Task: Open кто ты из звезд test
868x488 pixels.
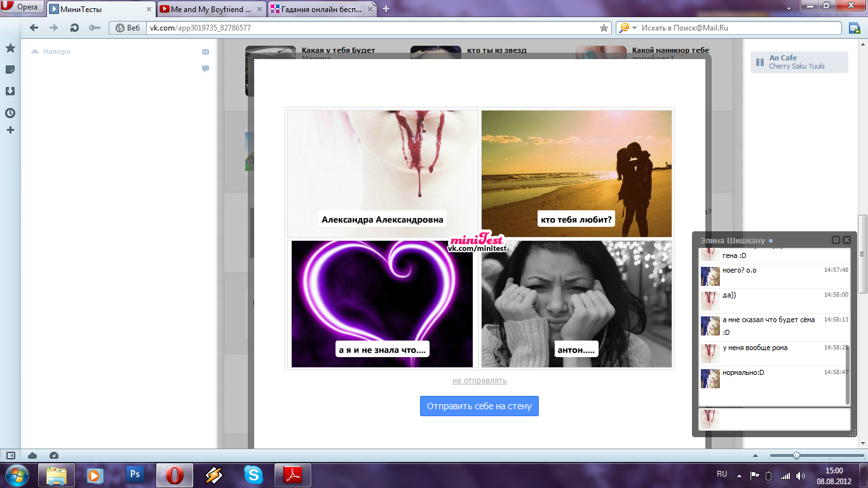Action: point(497,50)
